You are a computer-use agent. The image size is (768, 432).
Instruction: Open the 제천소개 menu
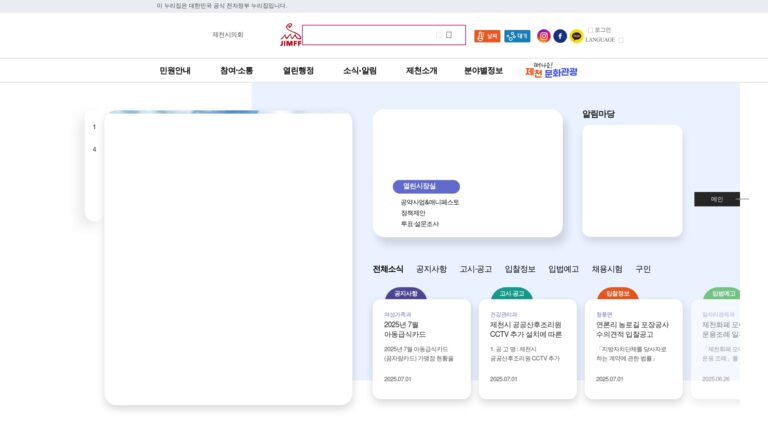tap(422, 71)
